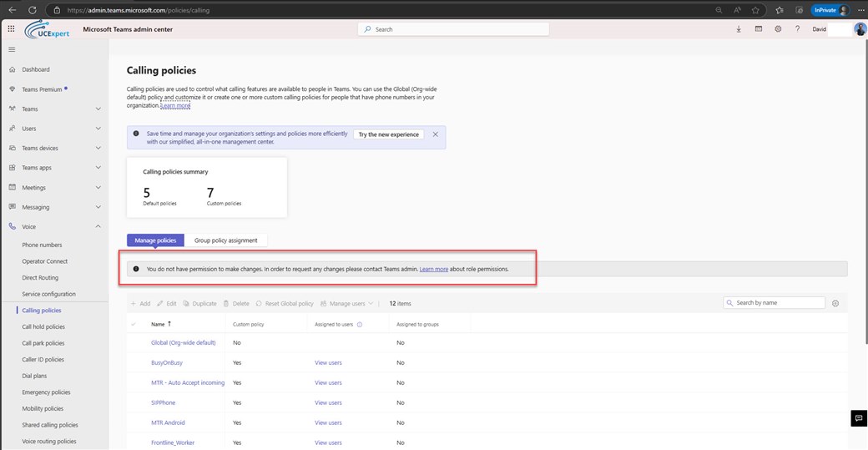Screen dimensions: 868x450
Task: Open the David profile avatar
Action: click(860, 28)
